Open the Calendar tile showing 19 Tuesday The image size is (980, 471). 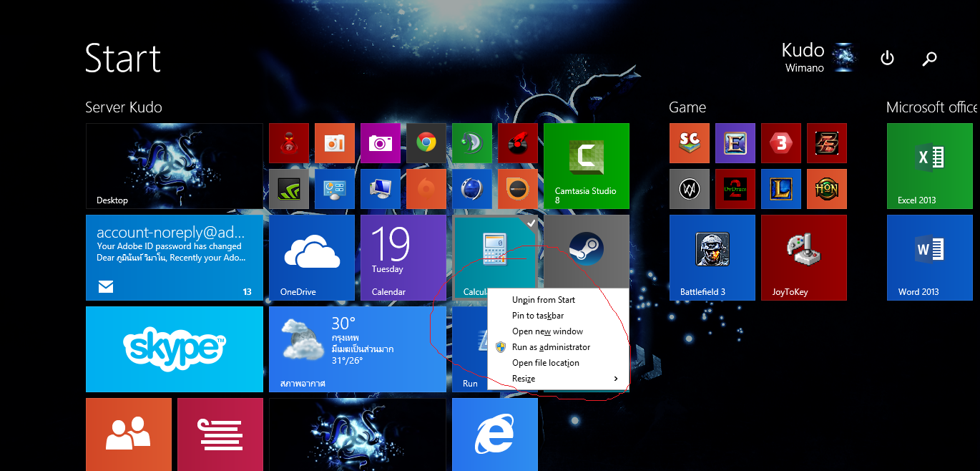403,258
